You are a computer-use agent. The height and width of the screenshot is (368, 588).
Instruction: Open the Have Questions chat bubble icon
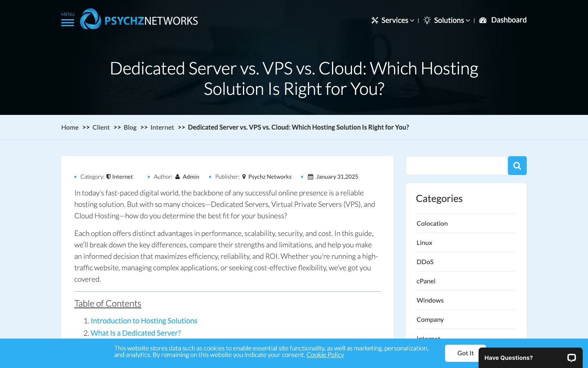pos(571,358)
